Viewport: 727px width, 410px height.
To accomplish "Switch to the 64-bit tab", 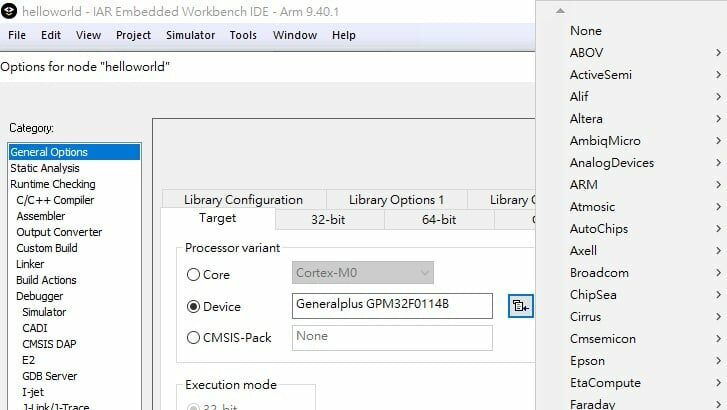I will [439, 219].
